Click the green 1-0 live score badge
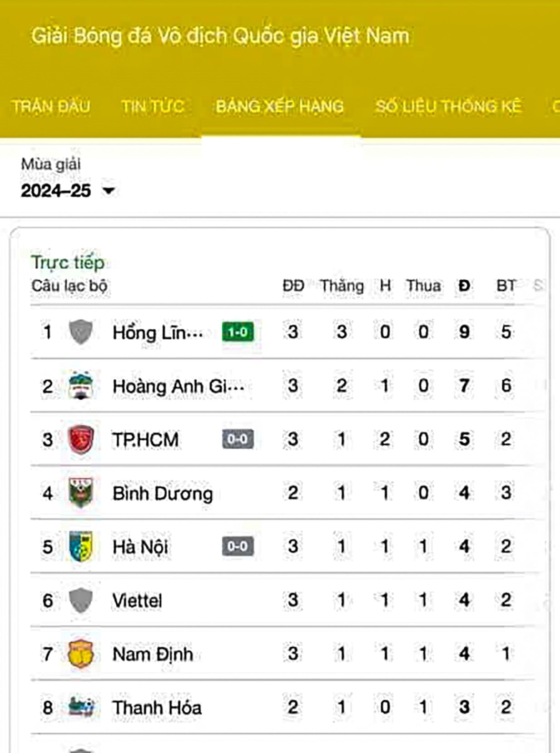The height and width of the screenshot is (753, 560). pyautogui.click(x=238, y=332)
